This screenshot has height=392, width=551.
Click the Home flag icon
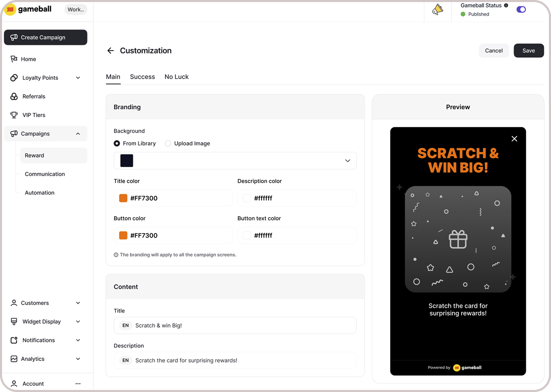click(x=14, y=59)
